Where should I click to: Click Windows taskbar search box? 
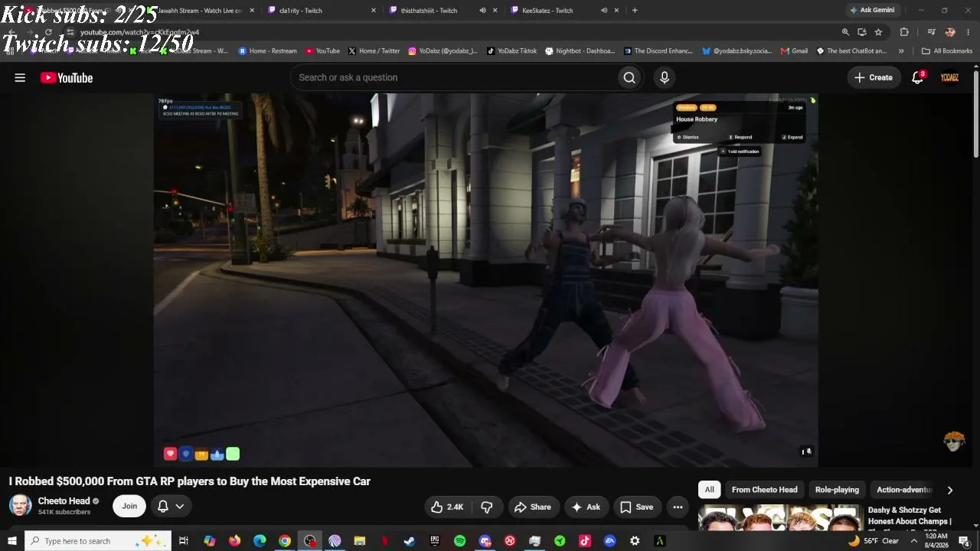[97, 541]
